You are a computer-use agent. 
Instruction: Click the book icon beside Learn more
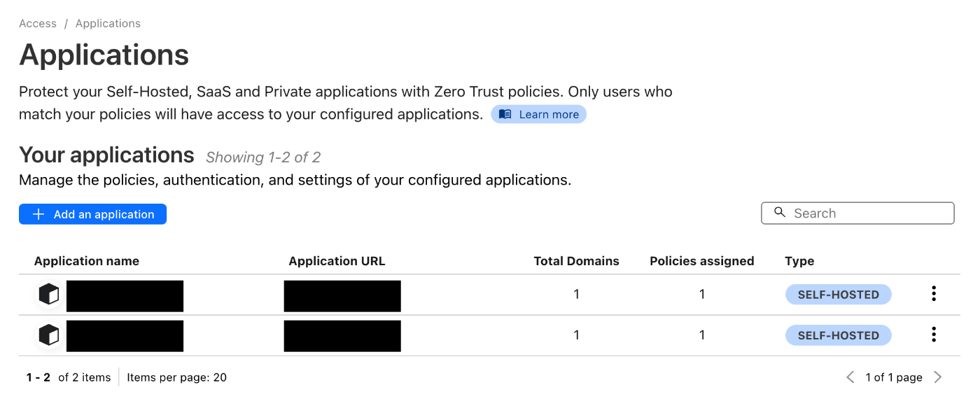tap(505, 115)
